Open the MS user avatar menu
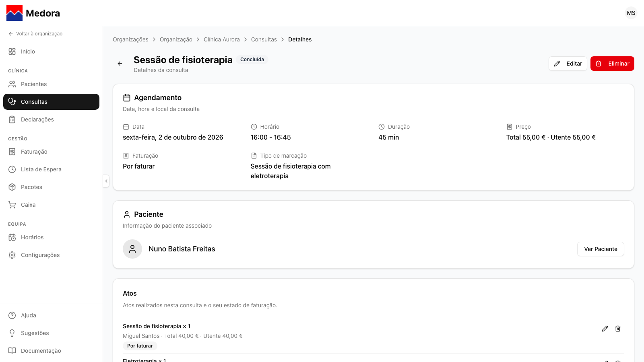 [x=631, y=13]
